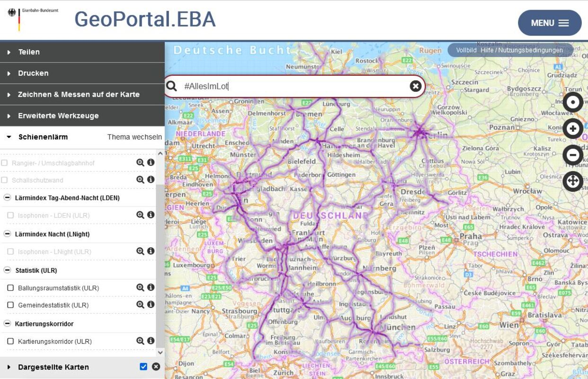The height and width of the screenshot is (379, 588).
Task: Check the Gemeindestatistik (ULR) layer
Action: pos(10,305)
